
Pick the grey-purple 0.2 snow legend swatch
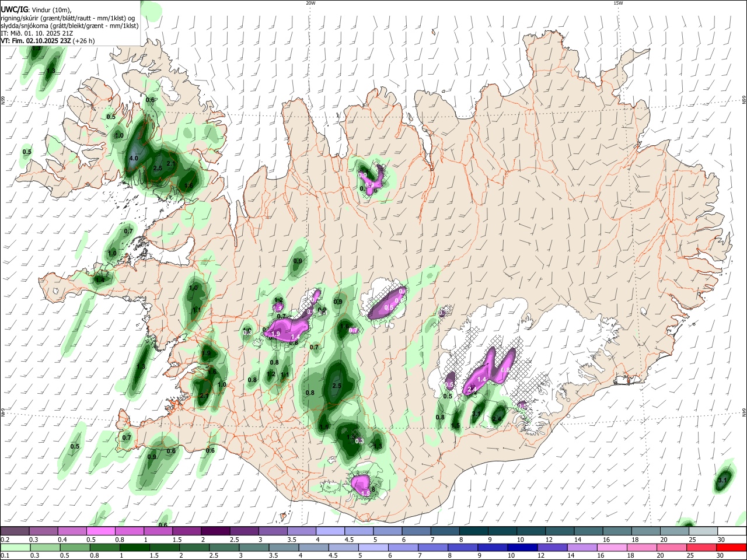[15, 531]
